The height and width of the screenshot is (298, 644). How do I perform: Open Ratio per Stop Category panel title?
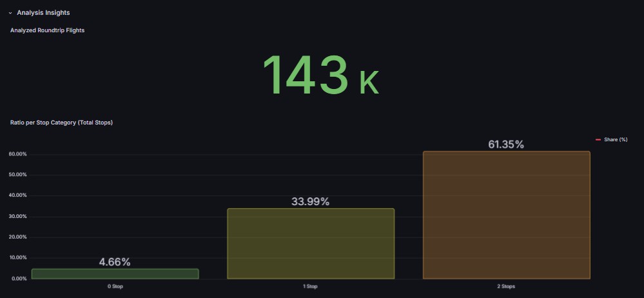click(61, 123)
